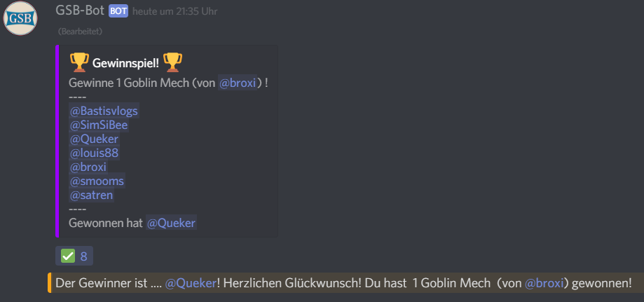
Task: Open @Queker mention in participant list
Action: coord(94,139)
